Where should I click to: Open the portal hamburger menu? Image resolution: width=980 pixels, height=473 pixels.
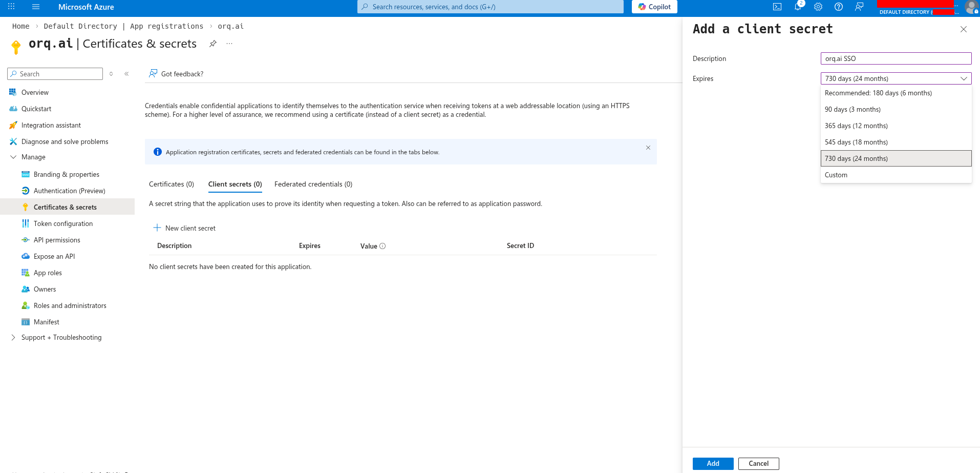click(36, 7)
